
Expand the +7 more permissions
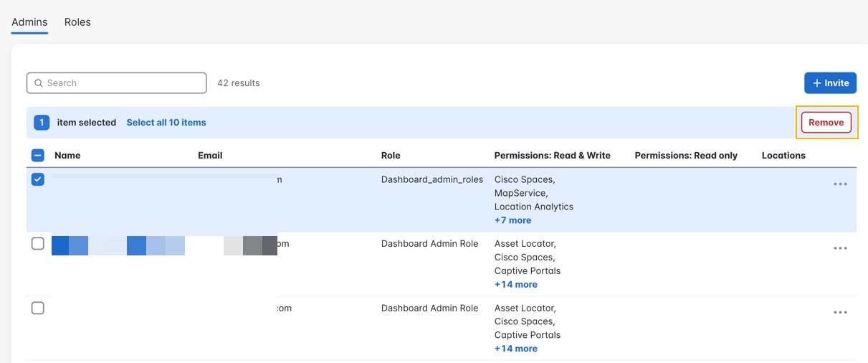[512, 220]
